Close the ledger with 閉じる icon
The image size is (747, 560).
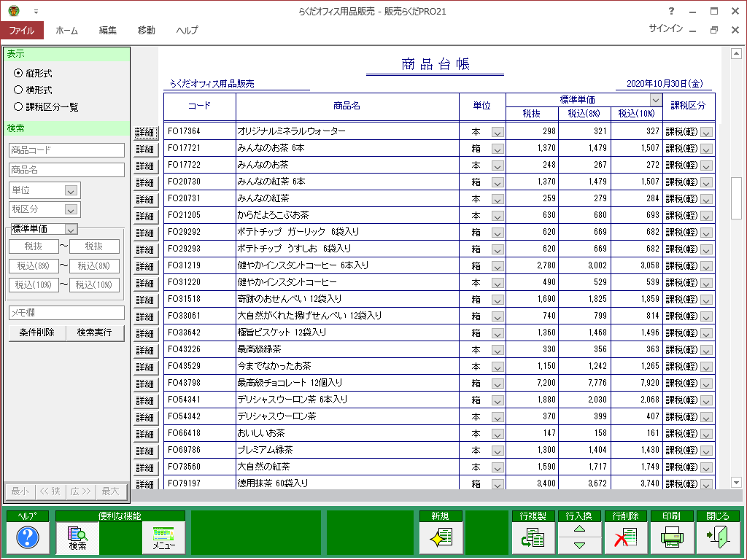pos(718,537)
